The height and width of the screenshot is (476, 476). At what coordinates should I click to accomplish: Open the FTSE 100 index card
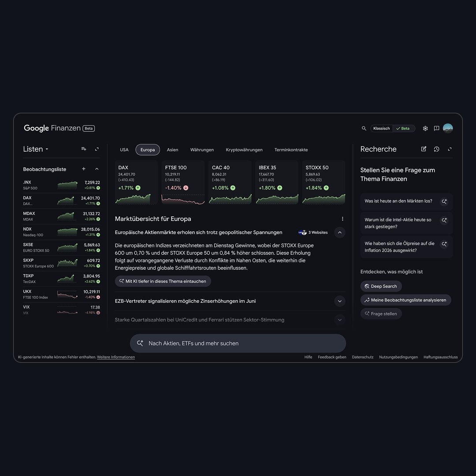[183, 183]
